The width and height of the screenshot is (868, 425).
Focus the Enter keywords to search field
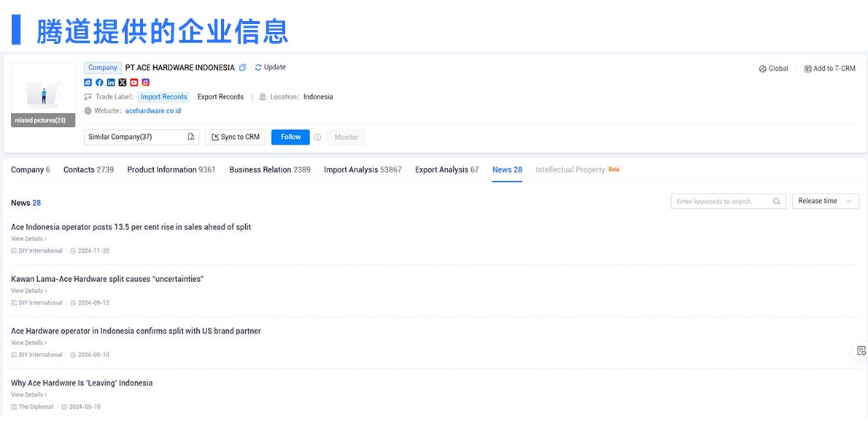click(x=728, y=201)
